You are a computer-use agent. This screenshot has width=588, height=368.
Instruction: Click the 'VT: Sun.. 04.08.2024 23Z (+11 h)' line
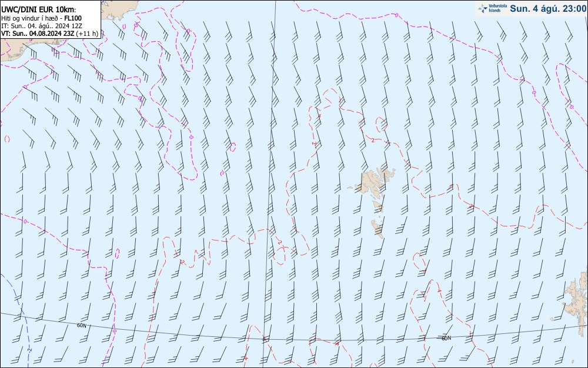pos(49,34)
